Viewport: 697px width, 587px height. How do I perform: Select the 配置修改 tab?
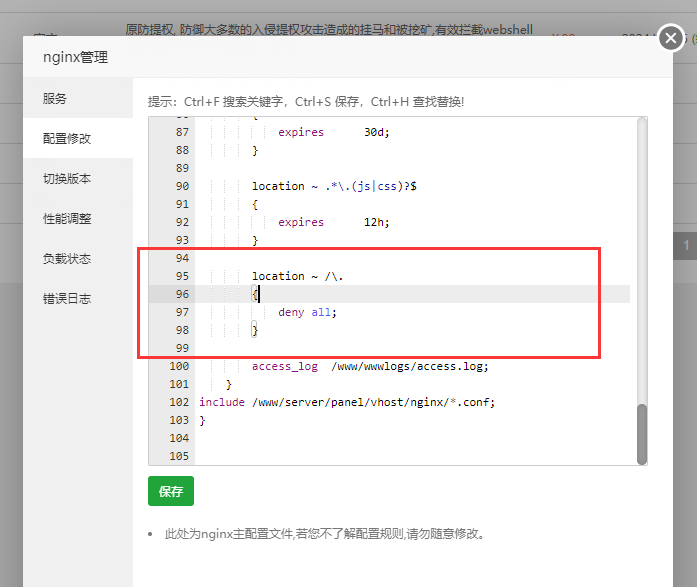(78, 138)
